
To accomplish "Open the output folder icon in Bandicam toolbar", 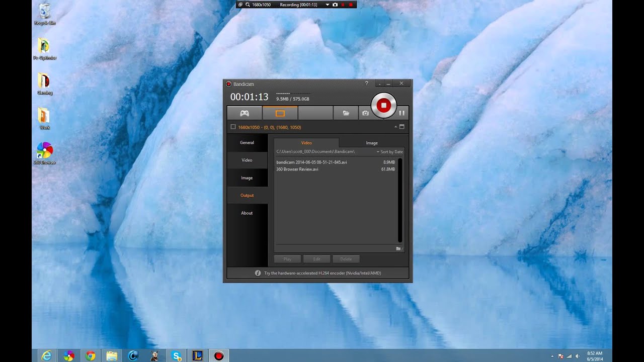I will [346, 113].
